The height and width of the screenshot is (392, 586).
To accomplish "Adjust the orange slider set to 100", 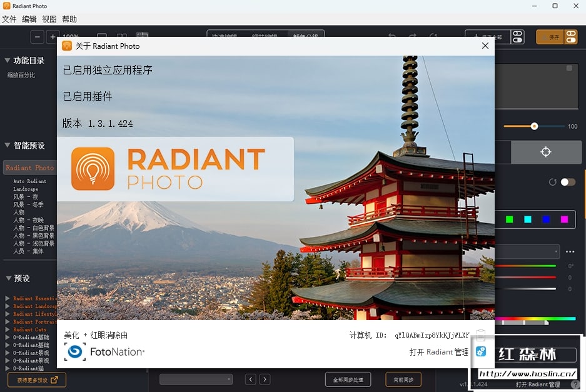I will click(534, 126).
